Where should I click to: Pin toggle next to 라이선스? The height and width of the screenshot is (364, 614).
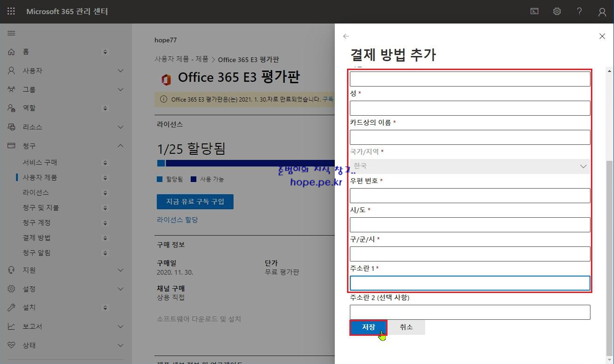coord(105,193)
